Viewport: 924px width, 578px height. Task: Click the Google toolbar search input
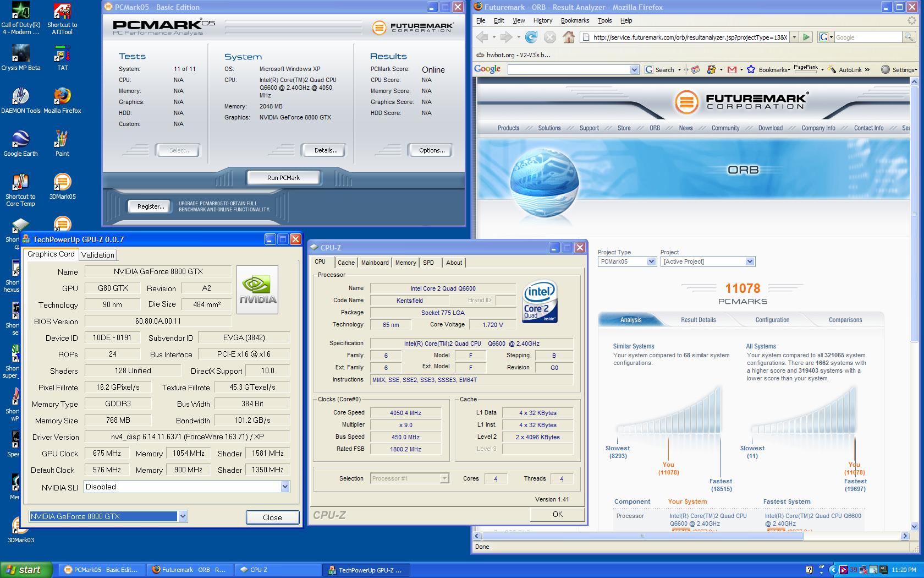point(568,70)
